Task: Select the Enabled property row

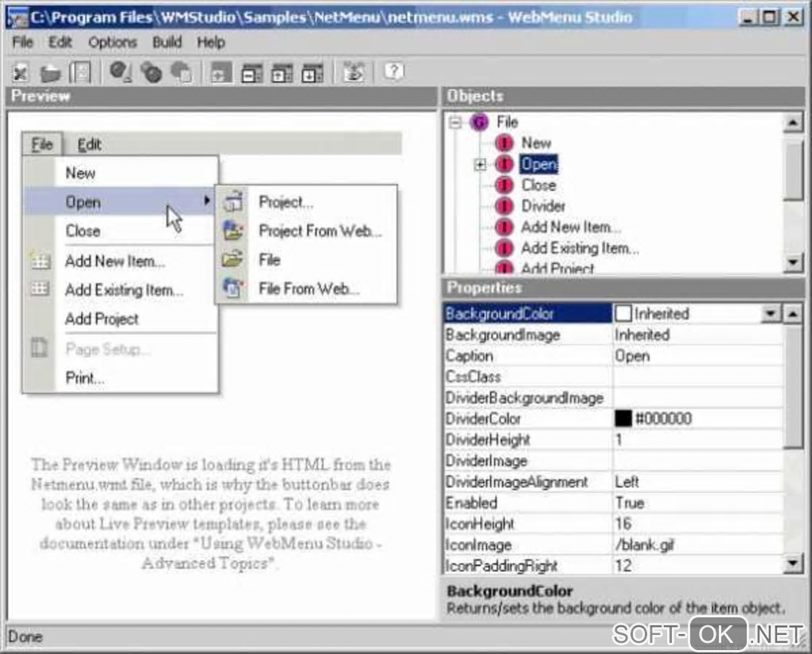Action: [614, 503]
